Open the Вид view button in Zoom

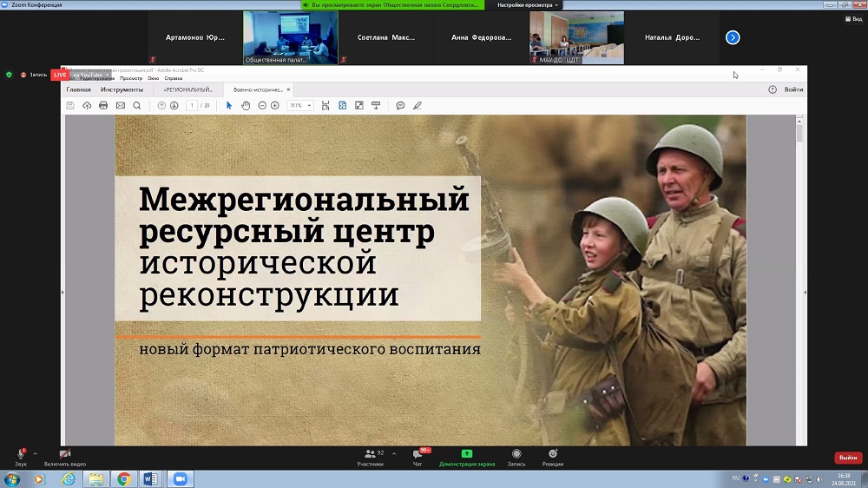[x=853, y=19]
